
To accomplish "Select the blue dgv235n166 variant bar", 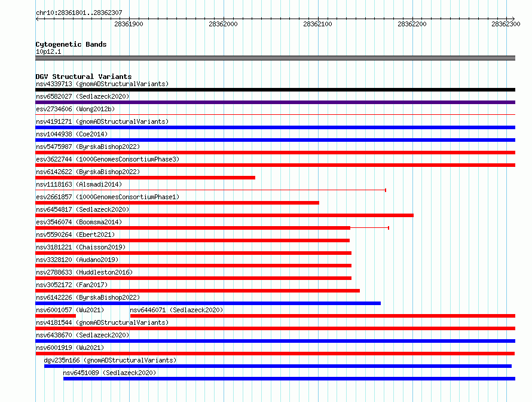I will [x=278, y=366].
